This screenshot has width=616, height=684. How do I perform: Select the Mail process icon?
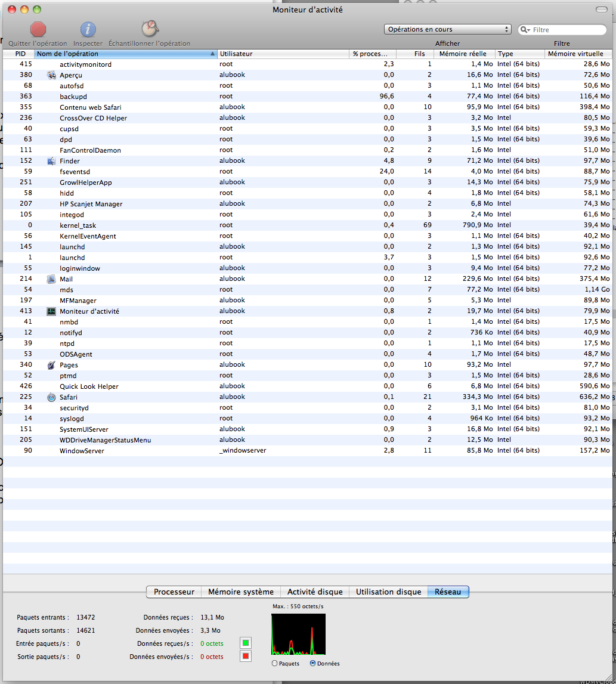point(51,278)
